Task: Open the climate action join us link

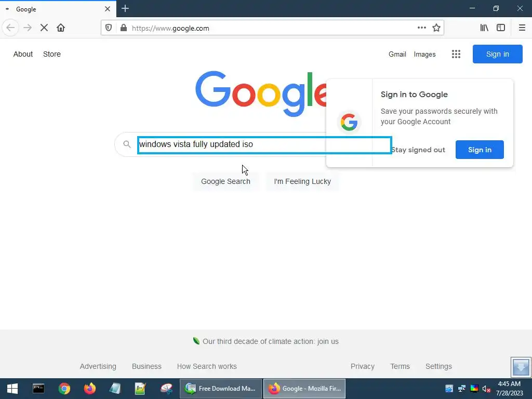Action: [x=270, y=341]
